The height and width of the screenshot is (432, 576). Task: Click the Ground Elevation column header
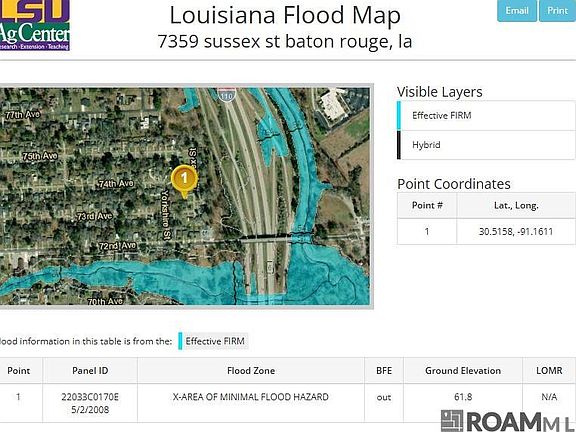pos(463,371)
